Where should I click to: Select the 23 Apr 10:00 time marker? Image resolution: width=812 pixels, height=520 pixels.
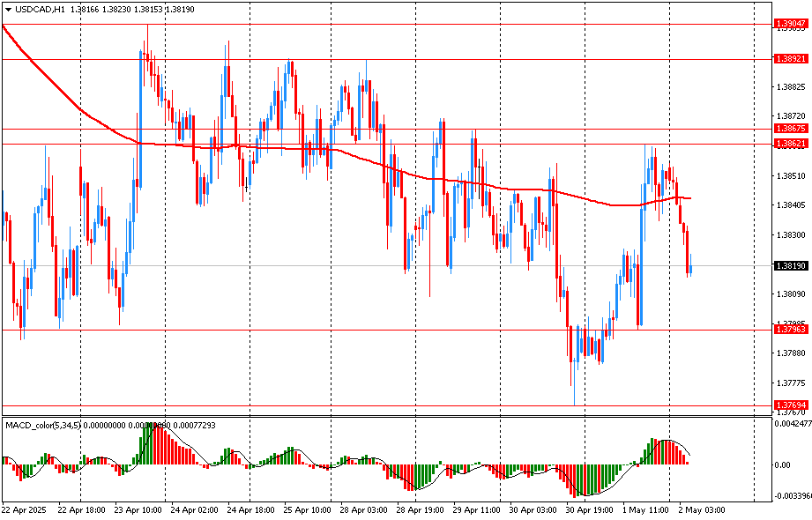tap(137, 510)
